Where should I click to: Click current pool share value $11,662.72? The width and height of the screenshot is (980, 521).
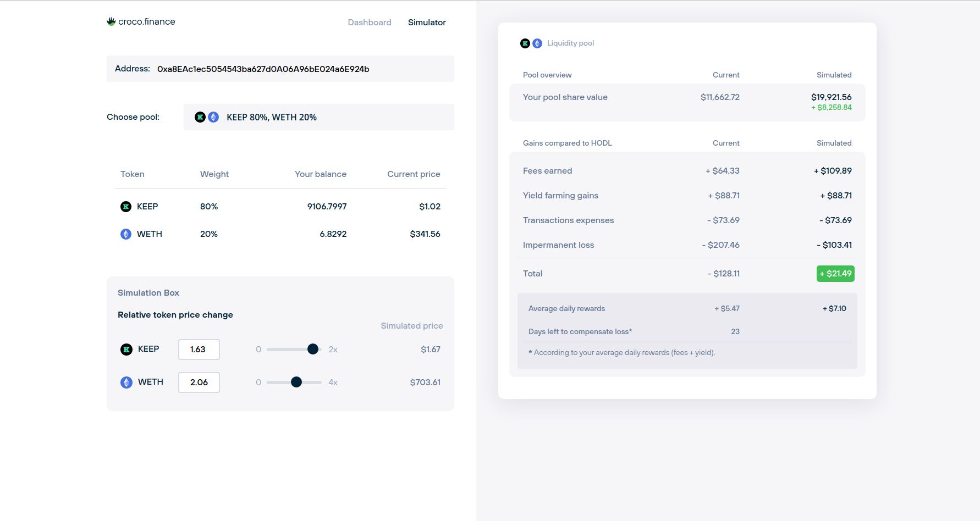720,97
